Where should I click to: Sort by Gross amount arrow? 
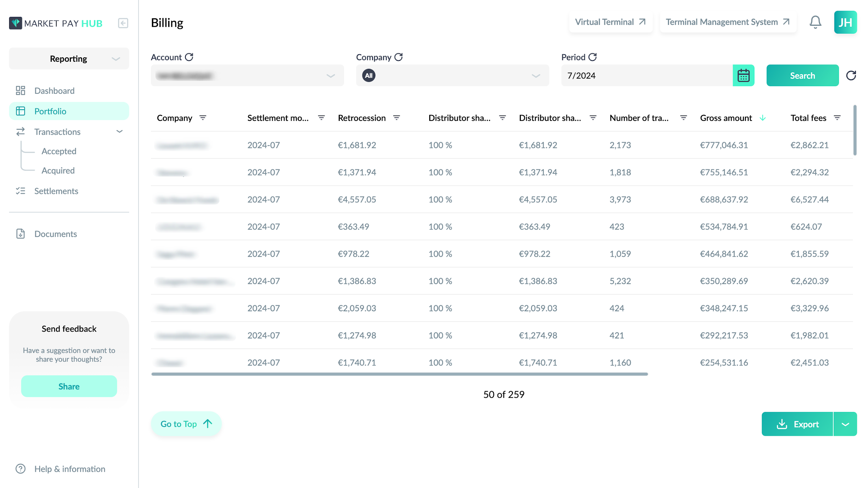763,118
